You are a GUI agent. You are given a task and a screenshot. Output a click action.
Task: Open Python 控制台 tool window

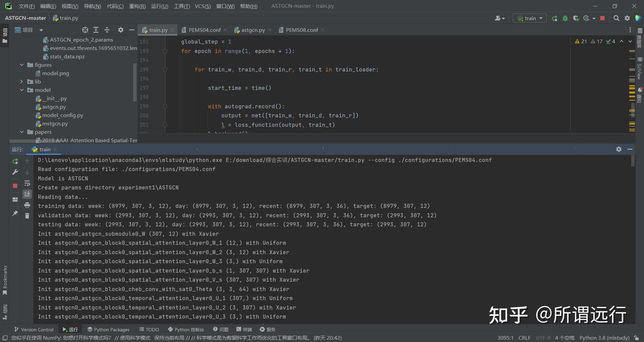point(186,330)
